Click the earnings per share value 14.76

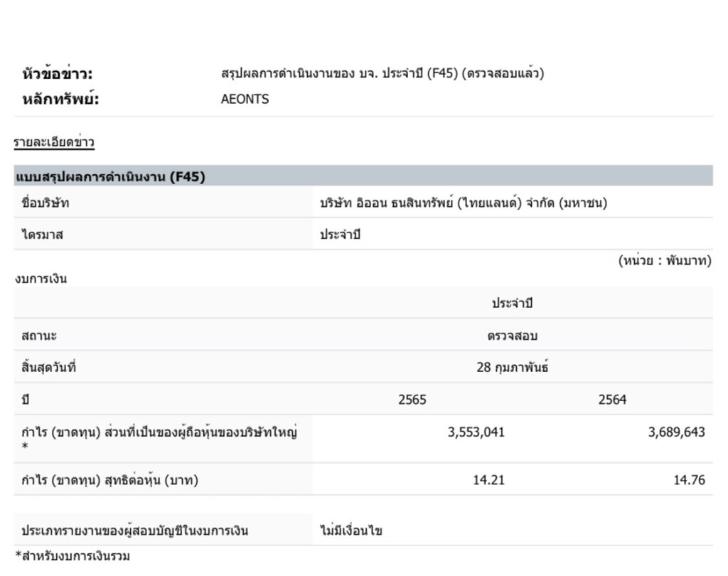[x=689, y=480]
